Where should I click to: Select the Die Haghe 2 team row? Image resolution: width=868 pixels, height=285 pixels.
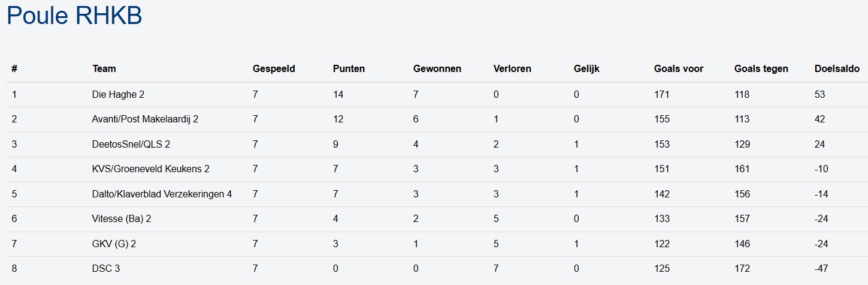118,94
